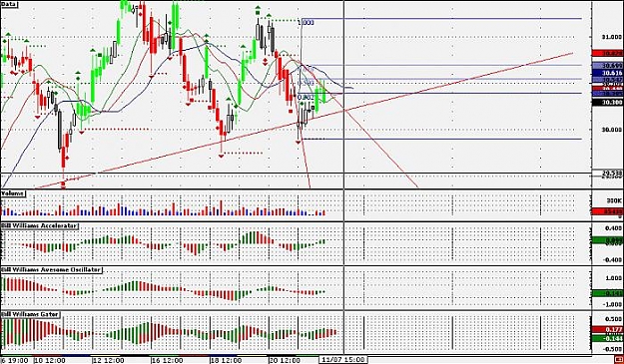The image size is (624, 364).
Task: Select the Bill Williams Gator pane label
Action: pos(30,314)
